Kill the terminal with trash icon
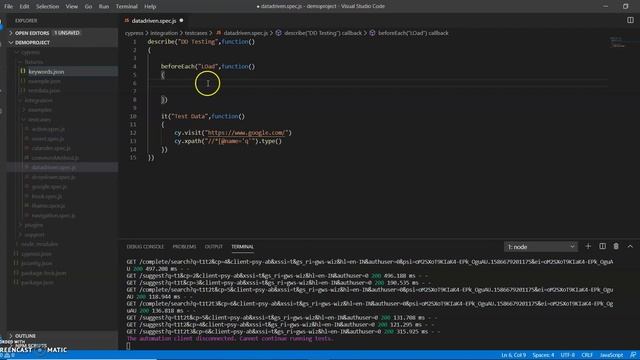 tap(616, 246)
